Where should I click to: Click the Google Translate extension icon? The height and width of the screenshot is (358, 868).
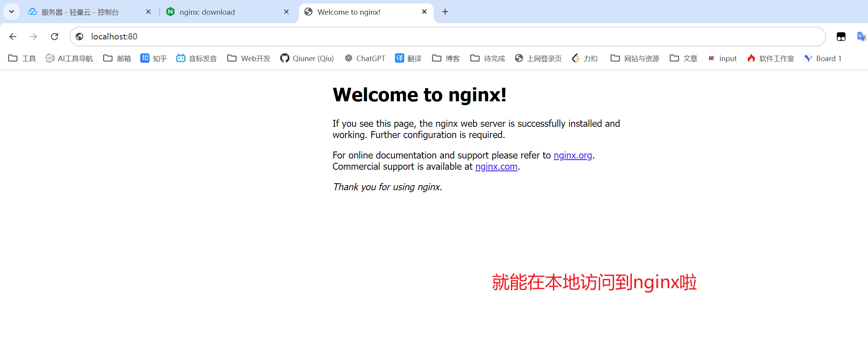(861, 36)
